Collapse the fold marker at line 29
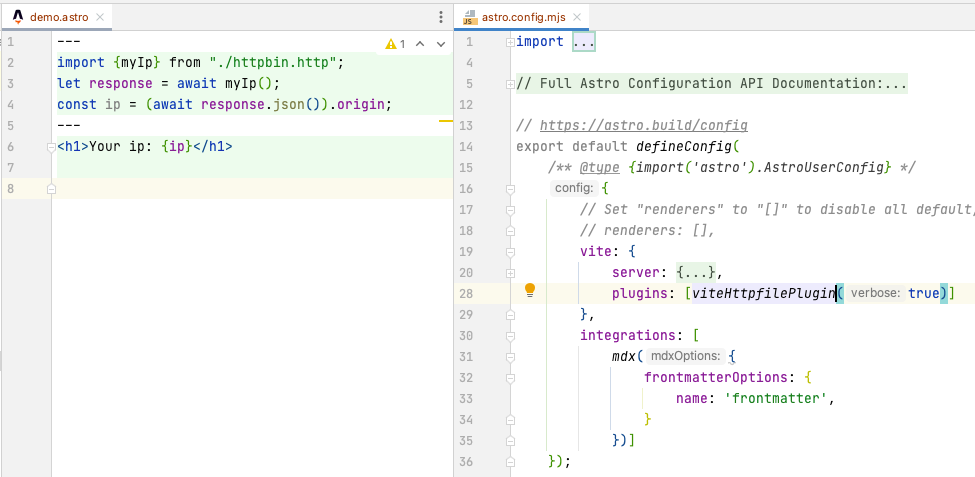Viewport: 975px width, 477px height. tap(510, 315)
